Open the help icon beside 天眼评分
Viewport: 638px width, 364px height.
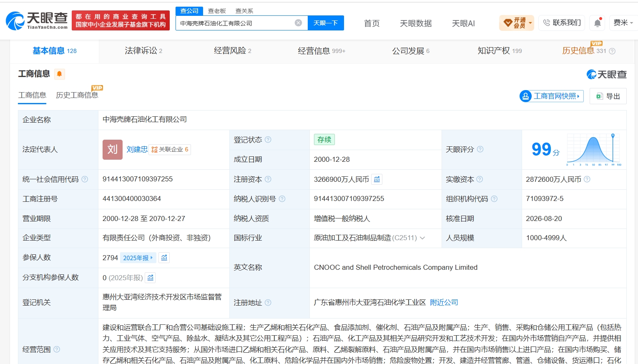click(x=480, y=149)
